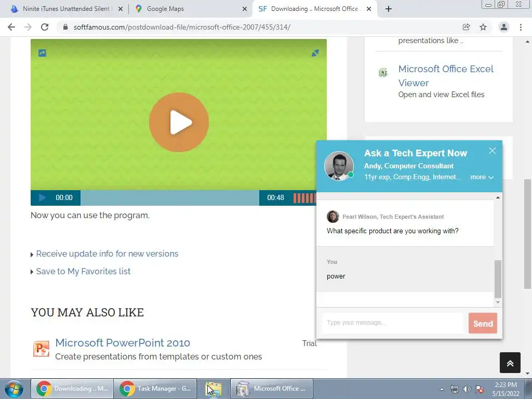This screenshot has width=532, height=399.
Task: Click the chat scrollbar thumb
Action: (x=498, y=279)
